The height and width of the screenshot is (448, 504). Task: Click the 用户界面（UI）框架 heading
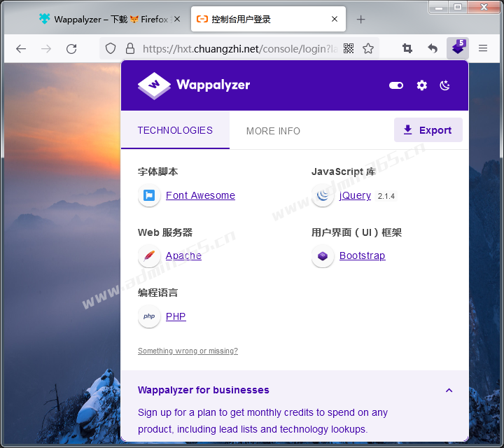tap(356, 232)
